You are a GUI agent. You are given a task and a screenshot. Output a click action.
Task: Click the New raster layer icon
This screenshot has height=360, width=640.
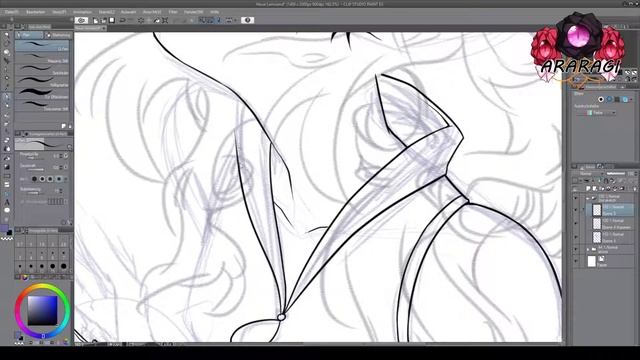[x=589, y=189]
